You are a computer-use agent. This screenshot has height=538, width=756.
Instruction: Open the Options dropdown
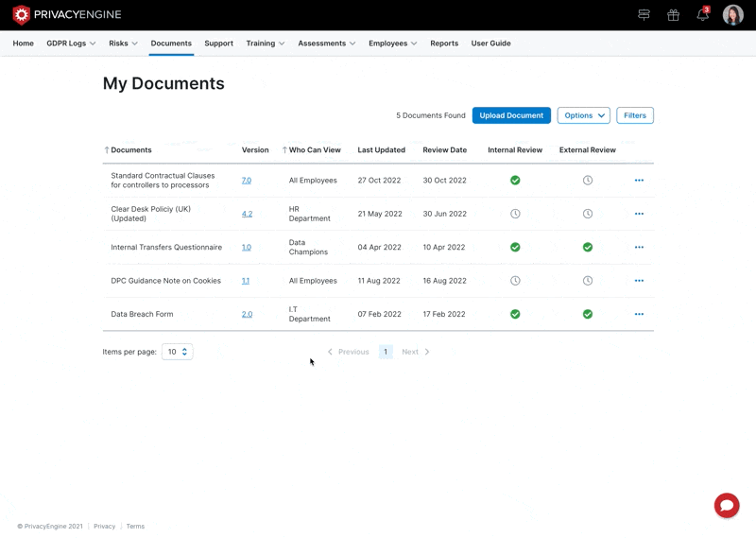(x=583, y=115)
